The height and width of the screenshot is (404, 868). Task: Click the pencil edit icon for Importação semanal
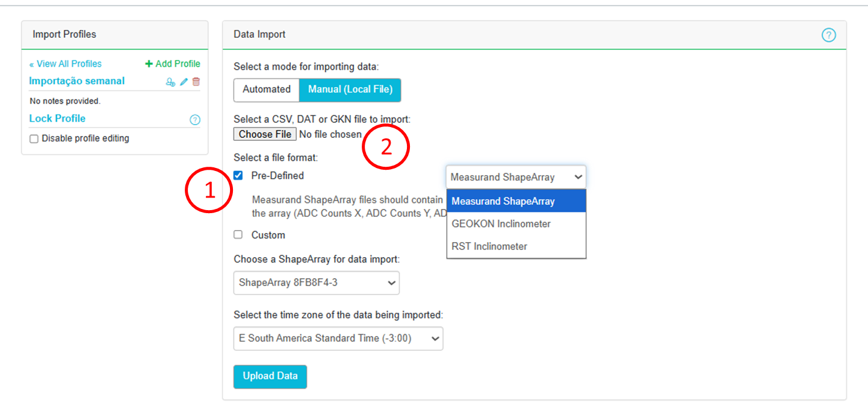pyautogui.click(x=184, y=82)
